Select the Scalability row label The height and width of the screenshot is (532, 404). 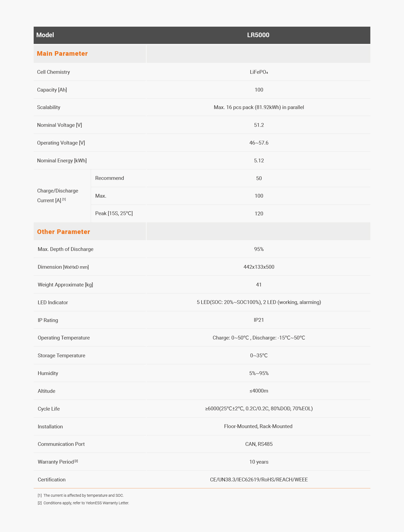(x=49, y=107)
